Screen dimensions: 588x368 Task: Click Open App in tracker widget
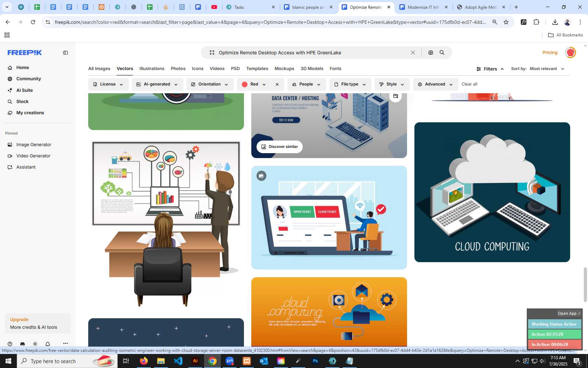click(569, 313)
